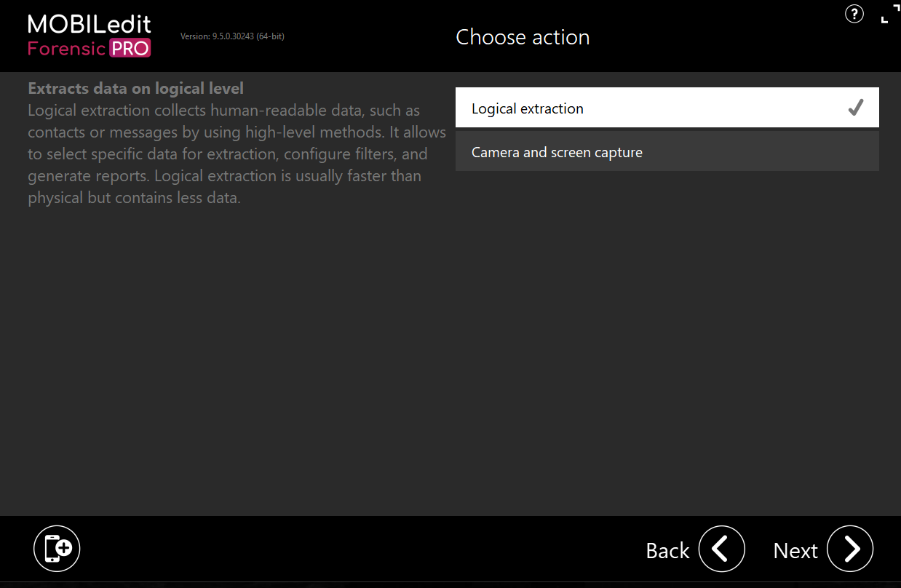The width and height of the screenshot is (901, 588).
Task: Click the empty space between Logical extraction text and checkmark
Action: [715, 108]
